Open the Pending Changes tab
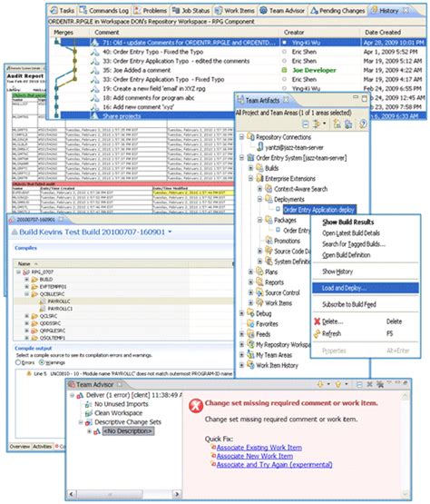The height and width of the screenshot is (504, 430). [x=338, y=11]
